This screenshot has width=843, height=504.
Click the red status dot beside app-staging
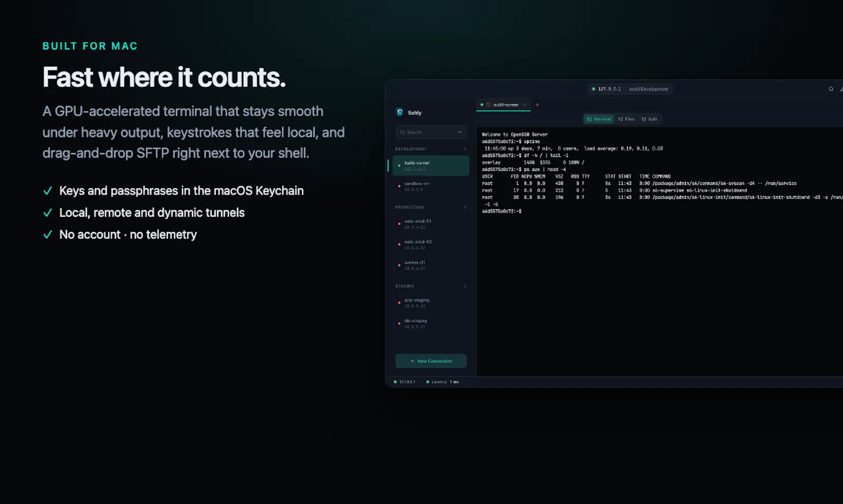click(399, 303)
